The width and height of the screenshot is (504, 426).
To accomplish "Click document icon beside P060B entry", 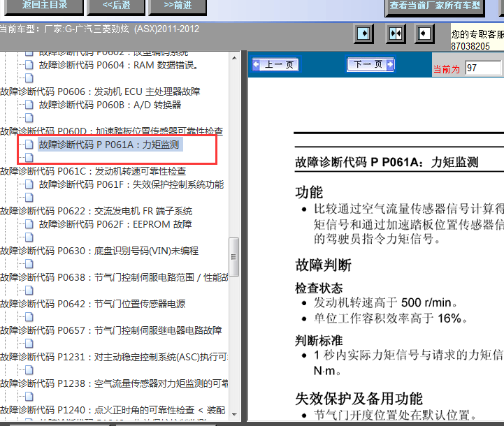I will tap(29, 105).
